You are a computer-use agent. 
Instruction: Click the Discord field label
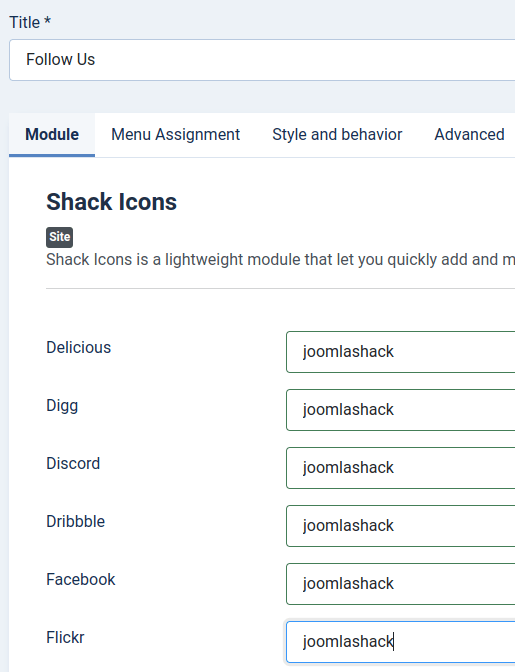click(x=73, y=464)
